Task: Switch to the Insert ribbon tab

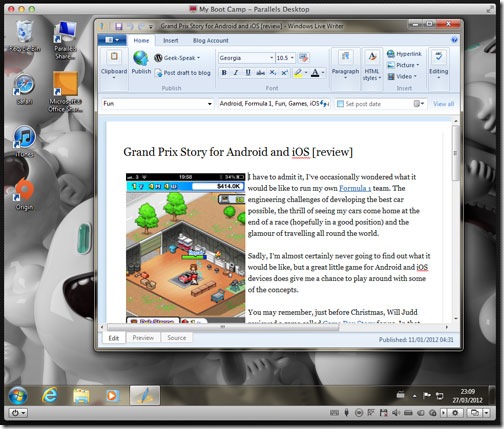Action: 170,40
